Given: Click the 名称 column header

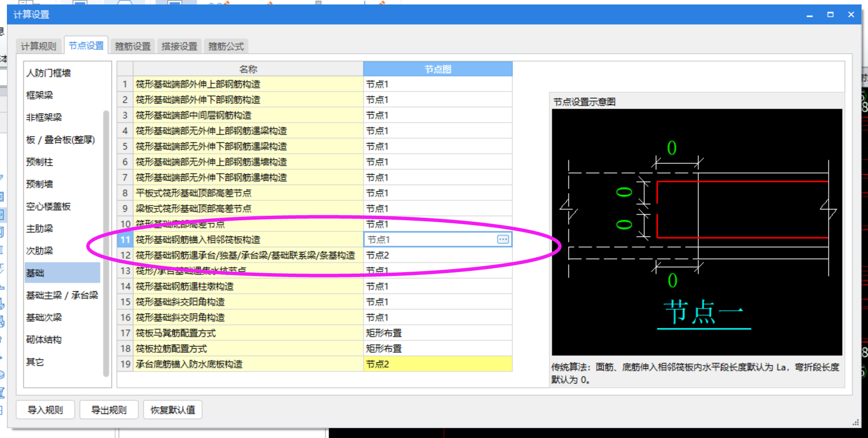Looking at the screenshot, I should coord(248,69).
